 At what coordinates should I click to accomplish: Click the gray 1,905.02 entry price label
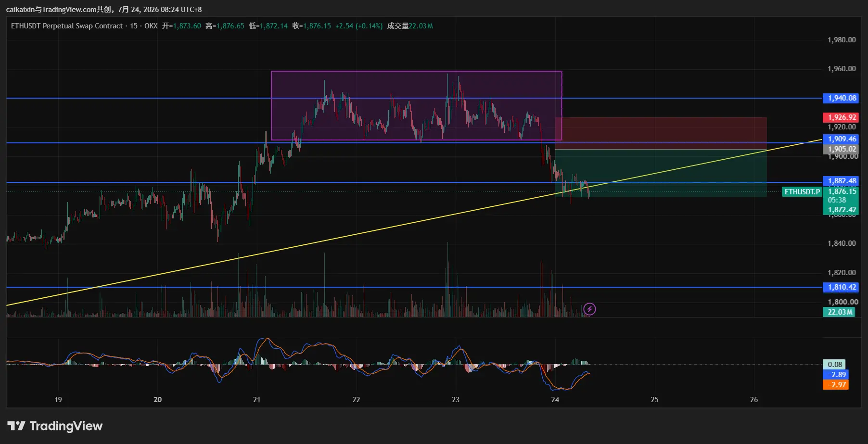842,149
